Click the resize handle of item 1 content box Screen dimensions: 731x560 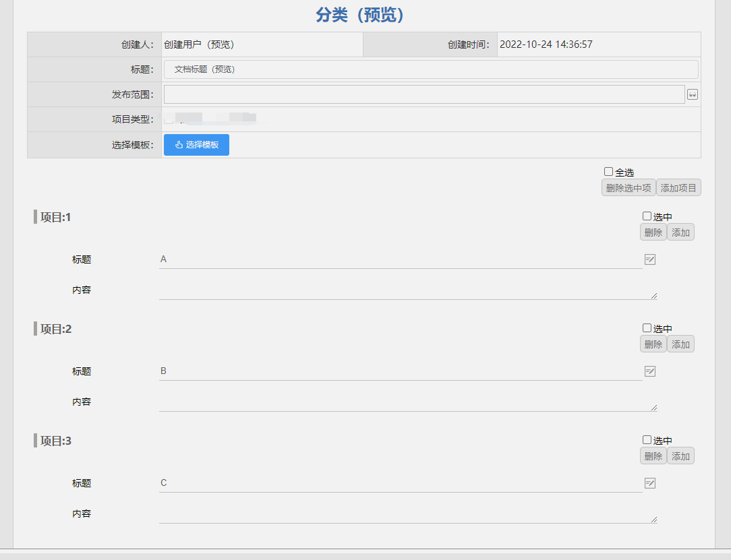click(653, 295)
